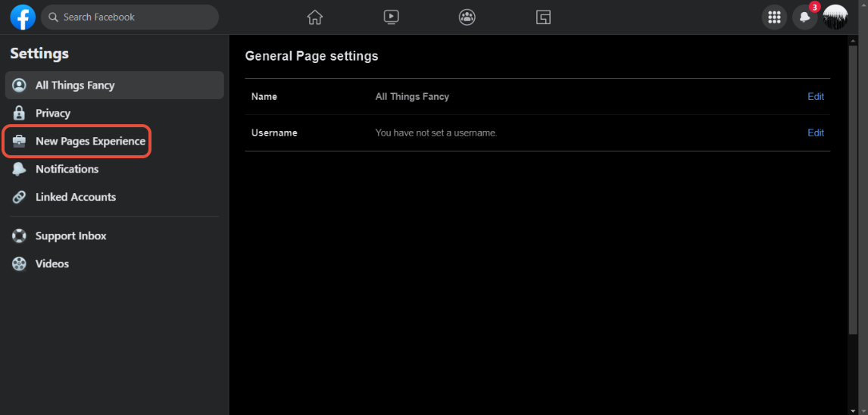
Task: Click the Search Facebook field
Action: 130,17
